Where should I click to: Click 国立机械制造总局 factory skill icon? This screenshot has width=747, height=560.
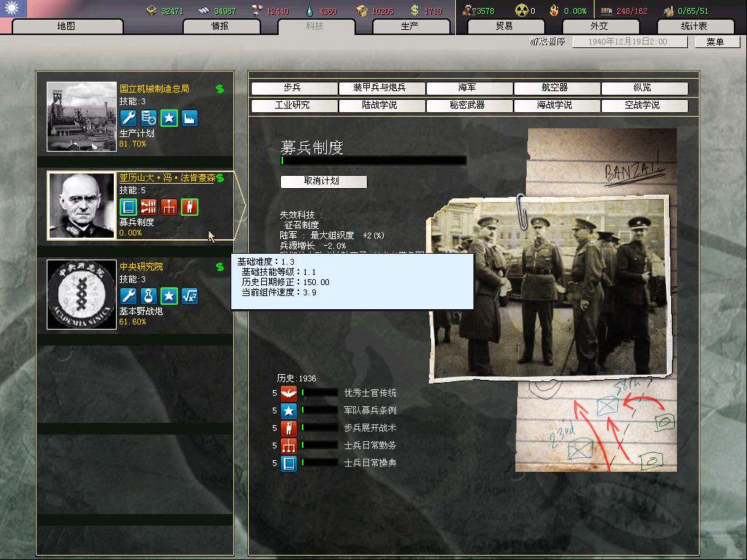click(x=190, y=118)
